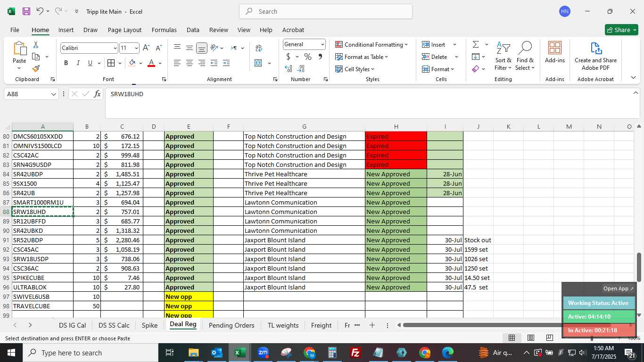The width and height of the screenshot is (644, 362).
Task: Toggle Middle Align vertical alignment
Action: (190, 48)
